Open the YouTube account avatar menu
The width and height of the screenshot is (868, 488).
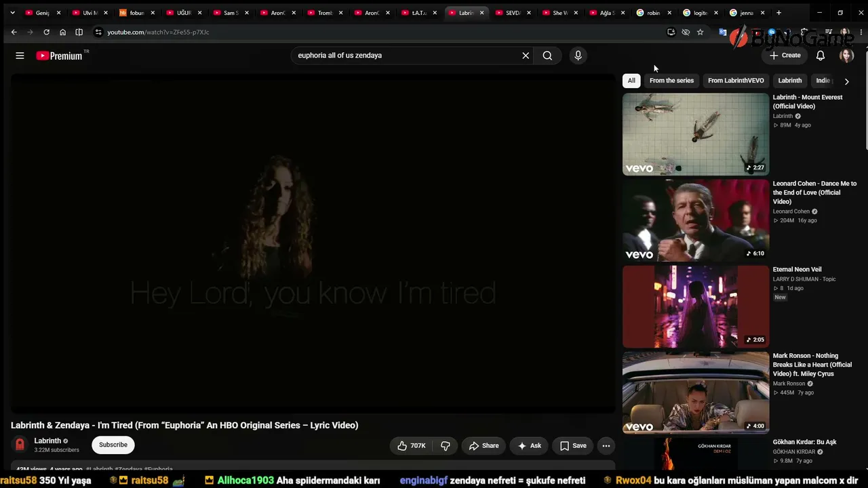(846, 56)
